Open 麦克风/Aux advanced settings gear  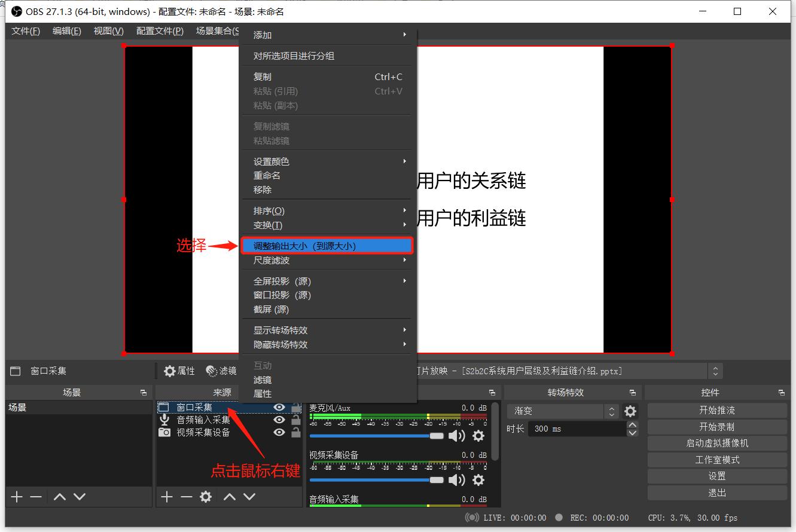(x=477, y=436)
